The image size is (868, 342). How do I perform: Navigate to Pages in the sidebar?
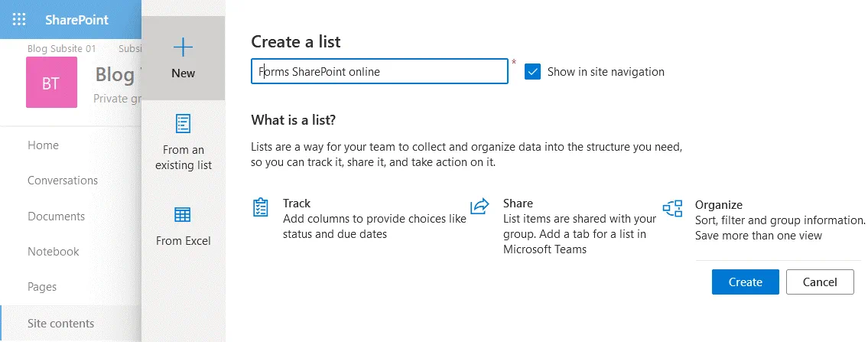42,287
